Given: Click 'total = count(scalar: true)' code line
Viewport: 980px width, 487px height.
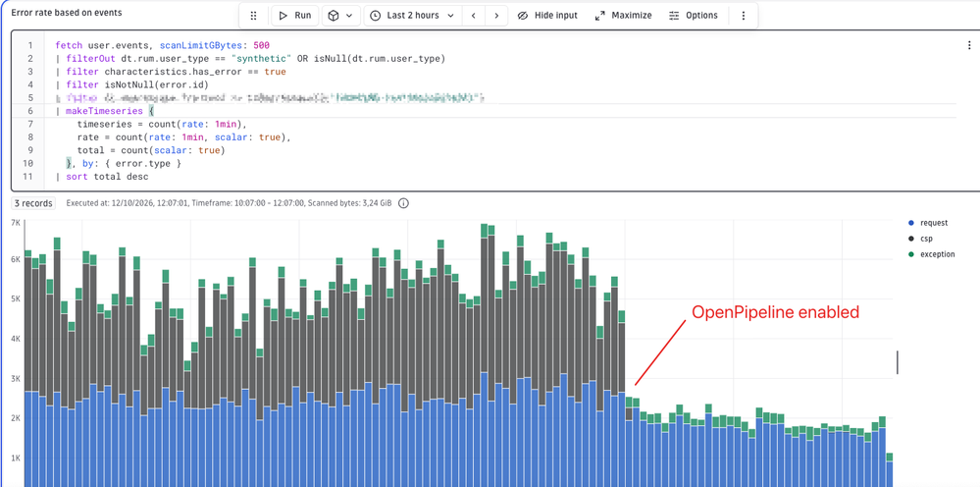Looking at the screenshot, I should [x=151, y=150].
